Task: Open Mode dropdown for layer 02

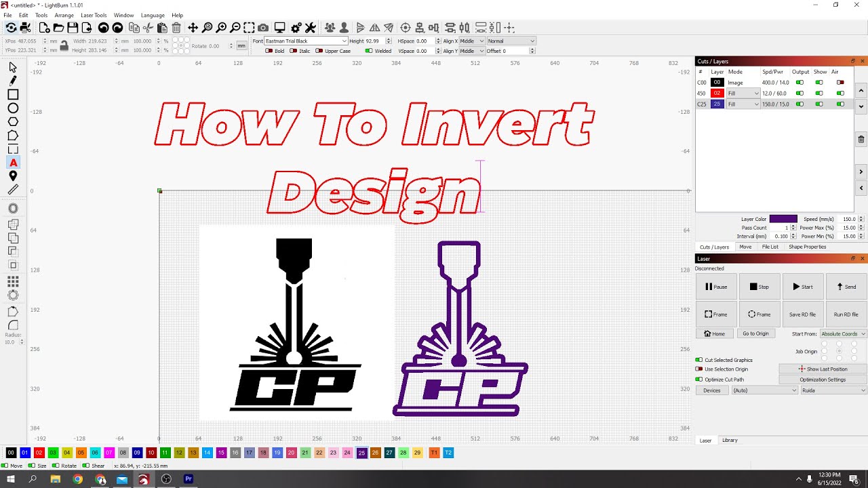Action: click(x=743, y=94)
